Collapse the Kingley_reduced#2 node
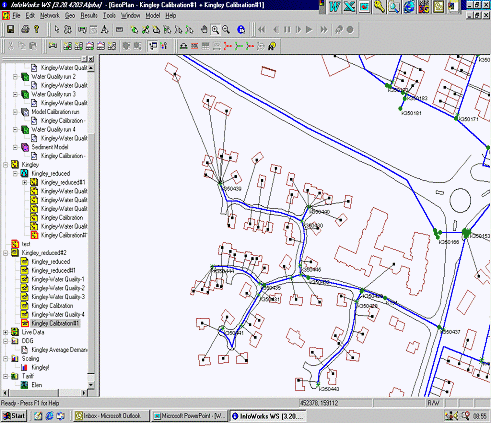Viewport: 491px width, 423px height. 5,253
